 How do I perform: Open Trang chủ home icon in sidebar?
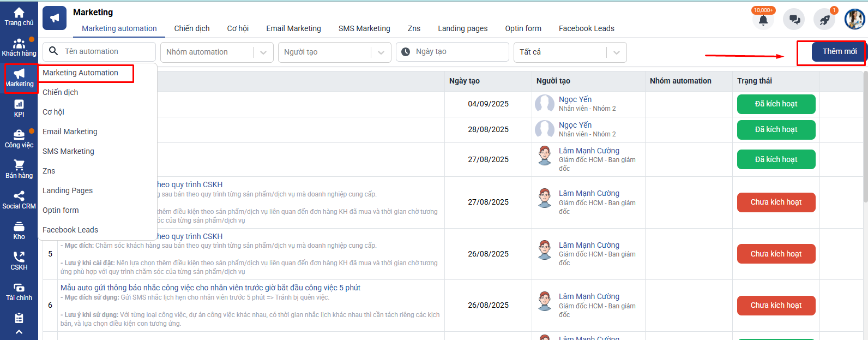[x=19, y=13]
